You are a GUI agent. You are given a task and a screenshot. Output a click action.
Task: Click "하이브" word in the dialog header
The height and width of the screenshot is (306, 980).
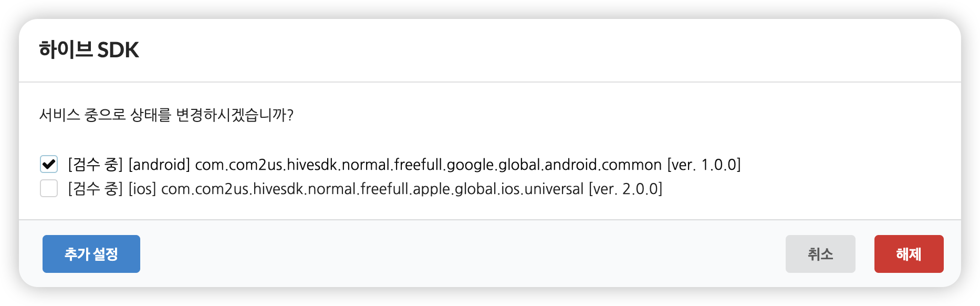(x=66, y=50)
